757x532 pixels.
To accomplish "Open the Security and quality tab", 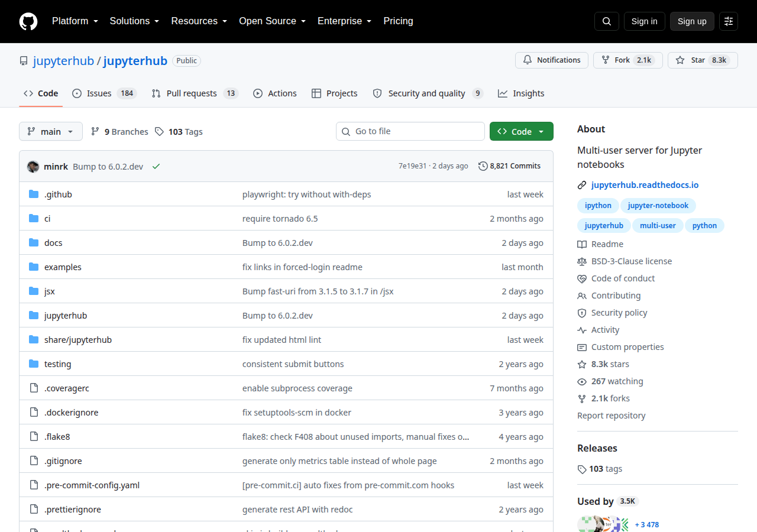I will click(x=428, y=93).
